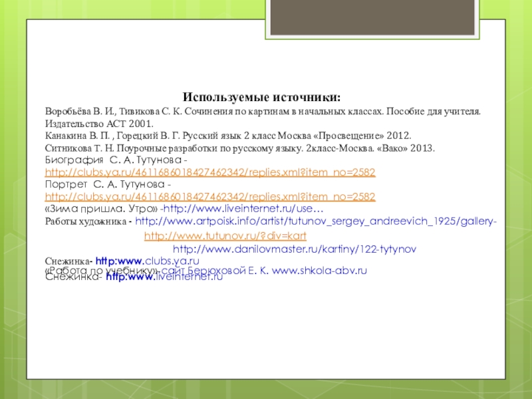The image size is (532, 399).
Task: Click the text «Портрет С. А. Тутунова -»
Action: click(108, 185)
